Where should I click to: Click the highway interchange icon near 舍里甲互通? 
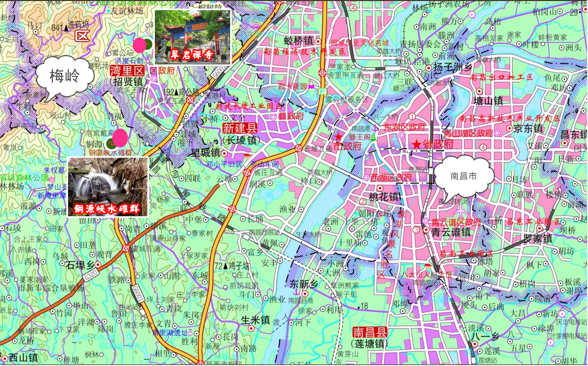322,73
